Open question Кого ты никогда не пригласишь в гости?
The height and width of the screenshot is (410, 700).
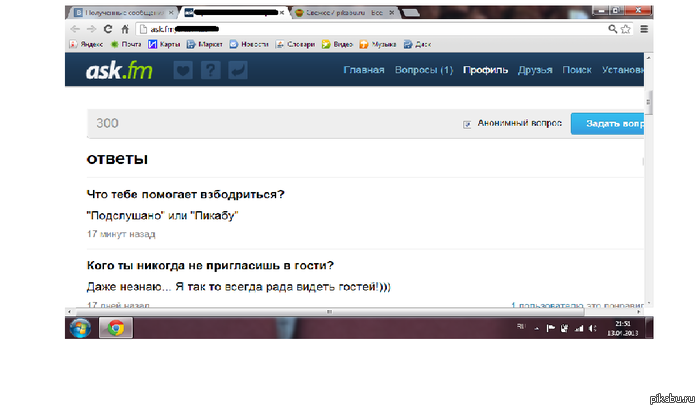210,265
